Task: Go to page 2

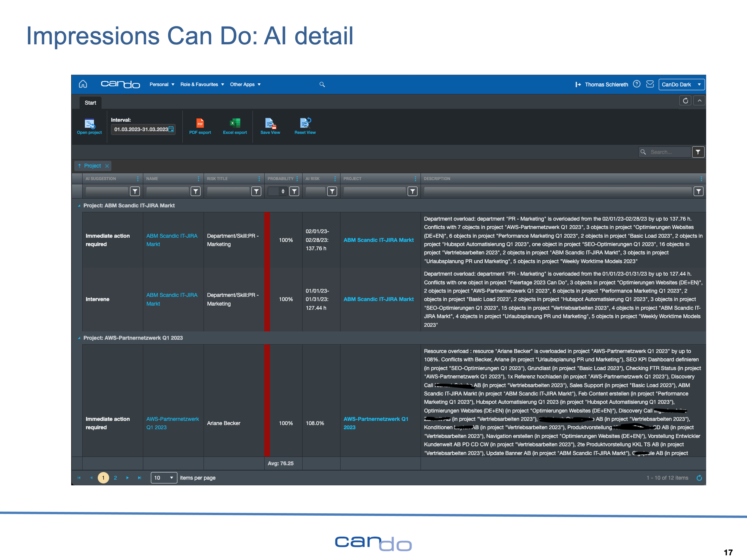Action: [x=116, y=478]
